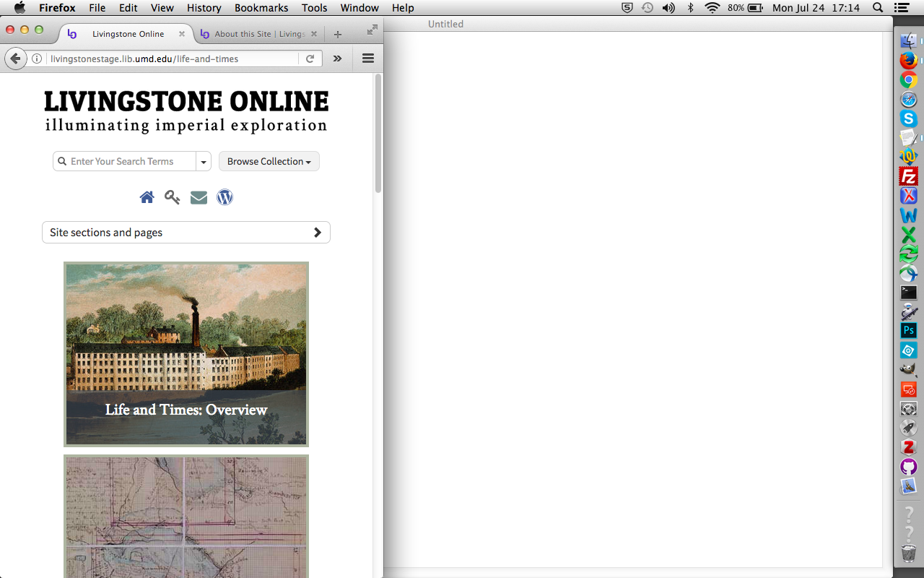924x578 pixels.
Task: Expand the search options dropdown arrow
Action: point(204,162)
